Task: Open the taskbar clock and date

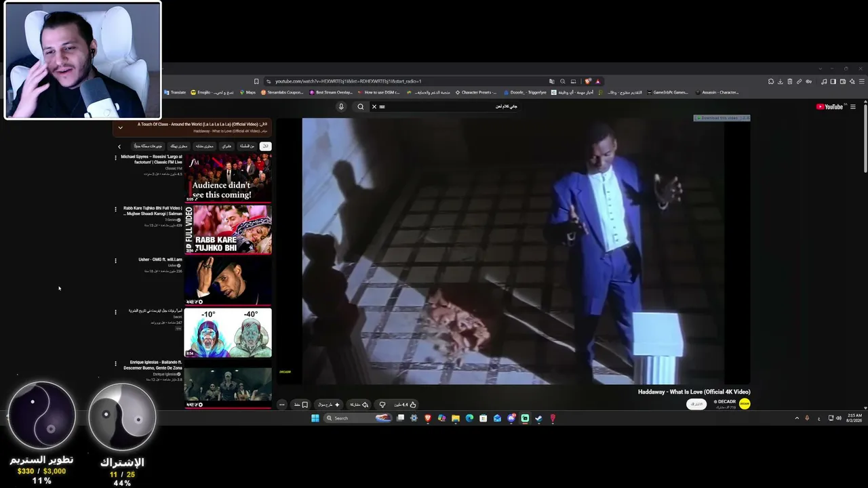Action: [x=855, y=418]
